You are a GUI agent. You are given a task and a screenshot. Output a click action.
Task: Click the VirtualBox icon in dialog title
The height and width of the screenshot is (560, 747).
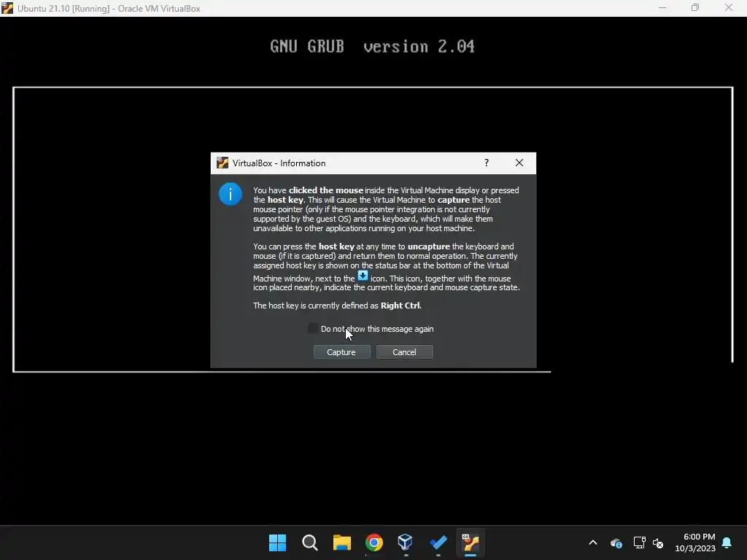pyautogui.click(x=222, y=163)
